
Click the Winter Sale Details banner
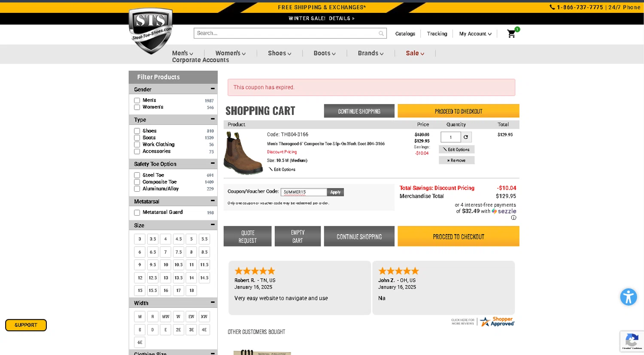point(322,18)
